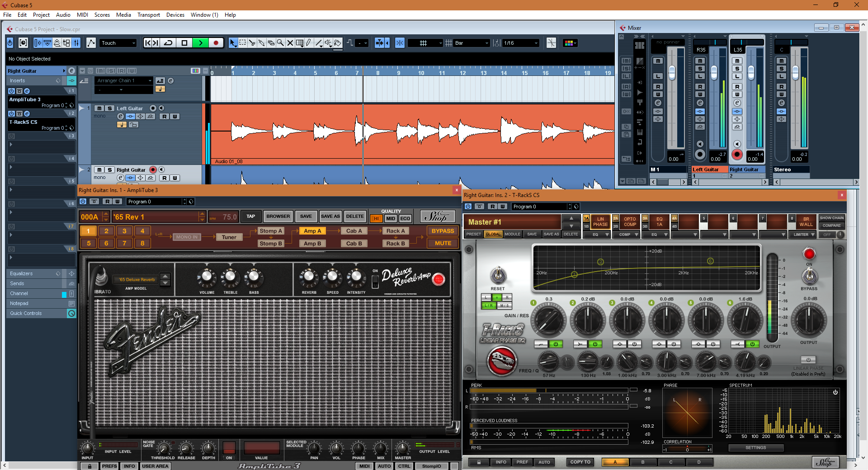
Task: Click SAVE AS button in AmpliTube
Action: click(x=330, y=216)
